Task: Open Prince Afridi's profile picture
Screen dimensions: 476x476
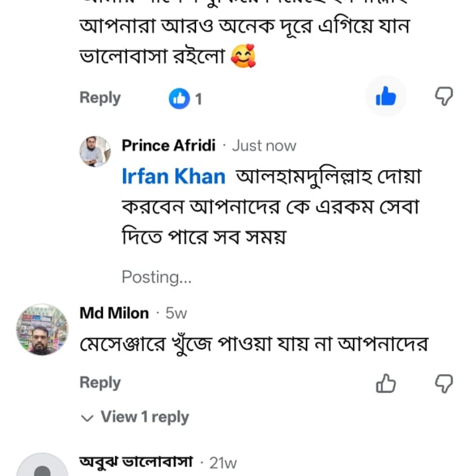Action: (x=95, y=152)
